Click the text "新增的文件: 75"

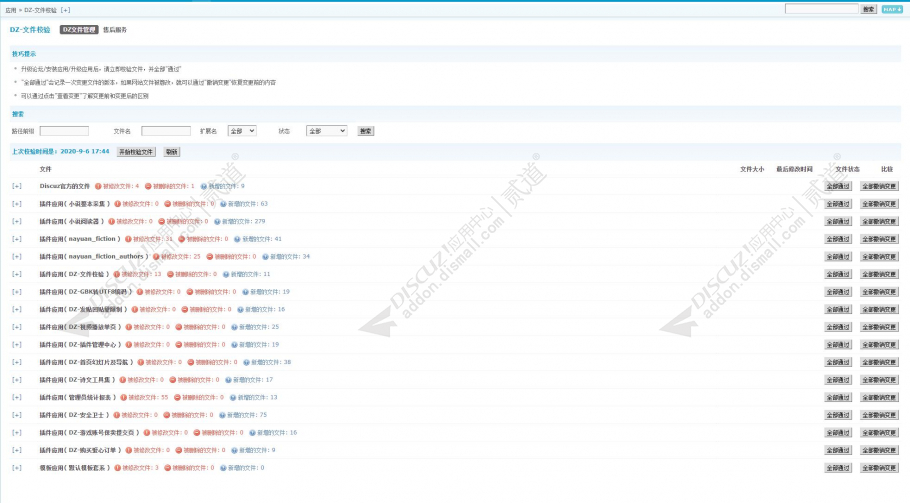point(247,415)
